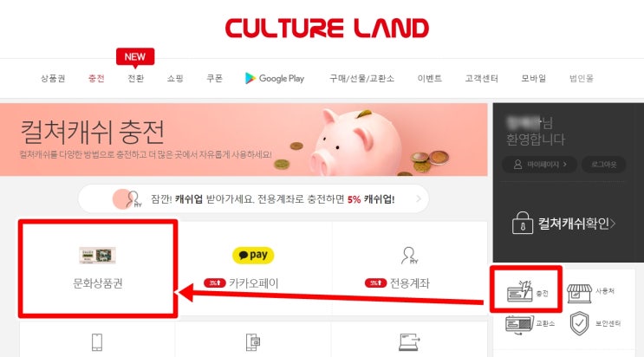The width and height of the screenshot is (644, 357).
Task: Go to the Google Play menu
Action: click(x=275, y=78)
